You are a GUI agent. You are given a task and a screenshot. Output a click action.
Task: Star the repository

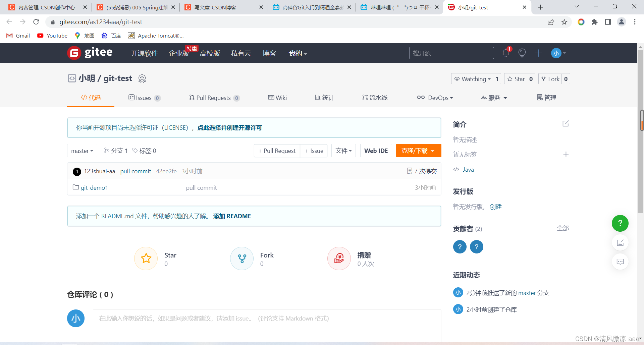click(517, 79)
